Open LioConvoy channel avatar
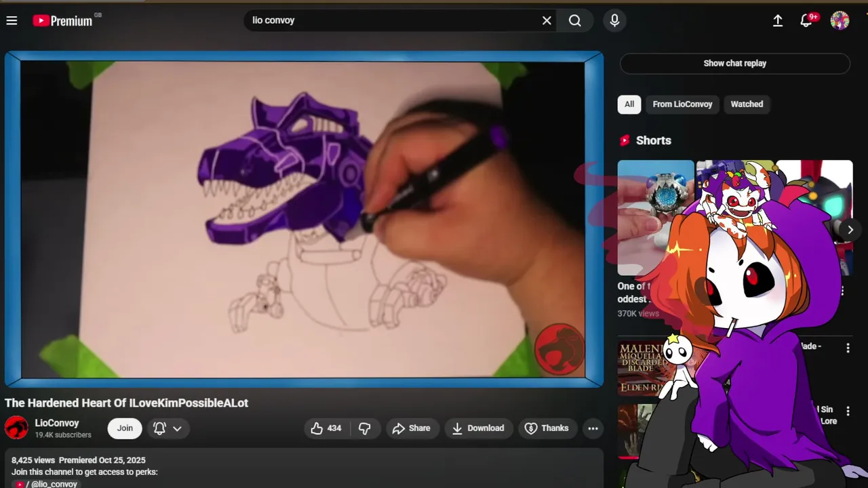Image resolution: width=868 pixels, height=488 pixels. 16,428
